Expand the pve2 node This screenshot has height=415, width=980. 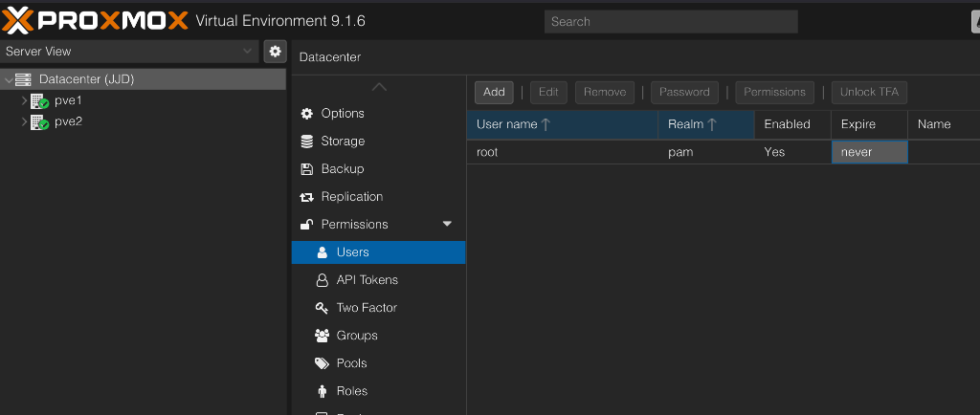click(x=24, y=121)
